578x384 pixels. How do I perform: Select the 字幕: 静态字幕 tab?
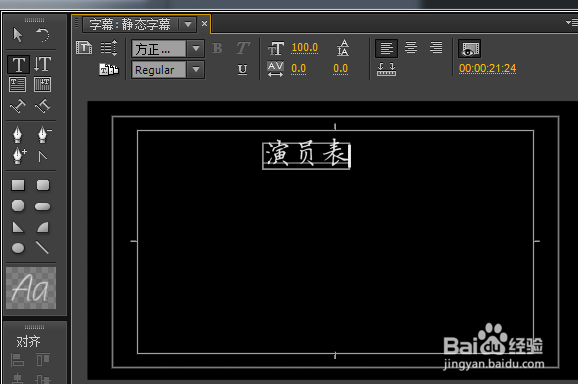[x=130, y=25]
